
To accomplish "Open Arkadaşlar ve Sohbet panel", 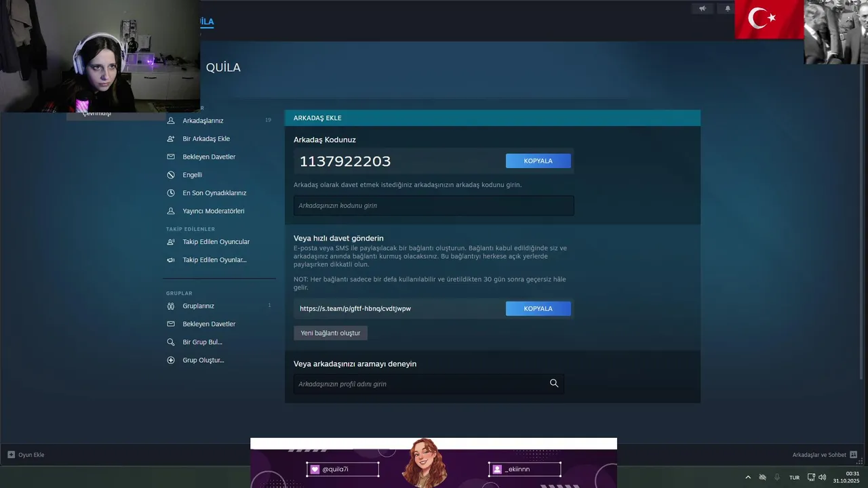I will coord(819,455).
